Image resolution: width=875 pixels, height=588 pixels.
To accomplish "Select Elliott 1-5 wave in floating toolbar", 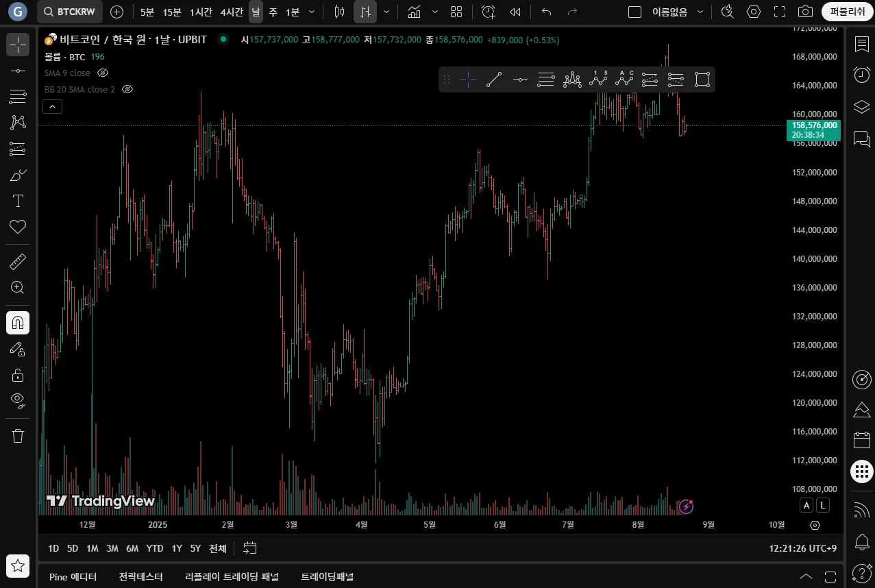I will tap(598, 79).
